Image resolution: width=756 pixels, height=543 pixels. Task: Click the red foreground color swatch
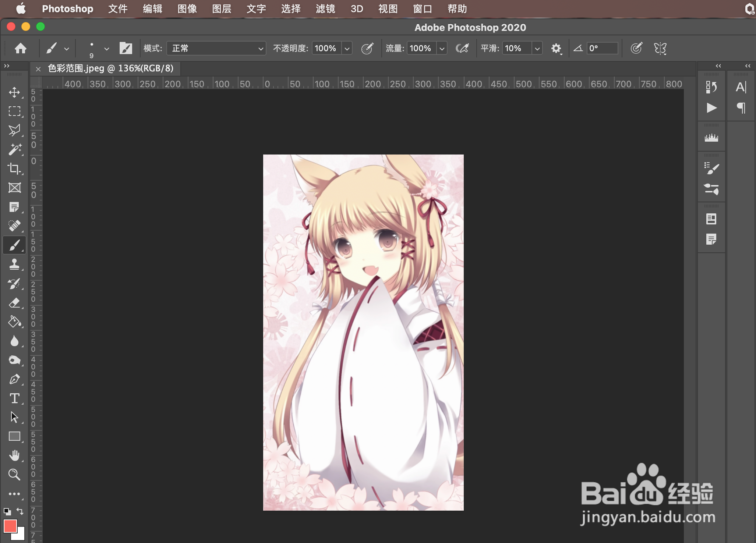tap(10, 526)
